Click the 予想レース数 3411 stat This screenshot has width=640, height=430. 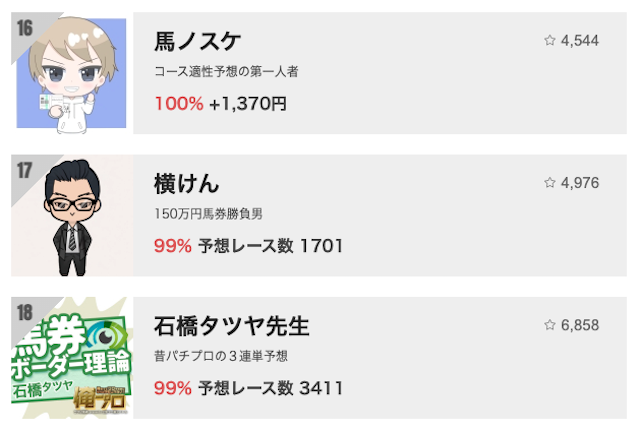[x=248, y=388]
